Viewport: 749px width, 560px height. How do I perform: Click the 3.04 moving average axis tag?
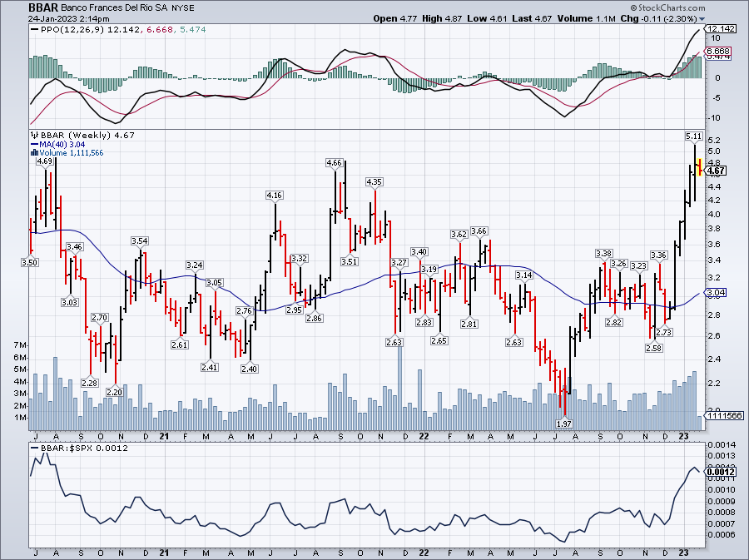coord(716,293)
